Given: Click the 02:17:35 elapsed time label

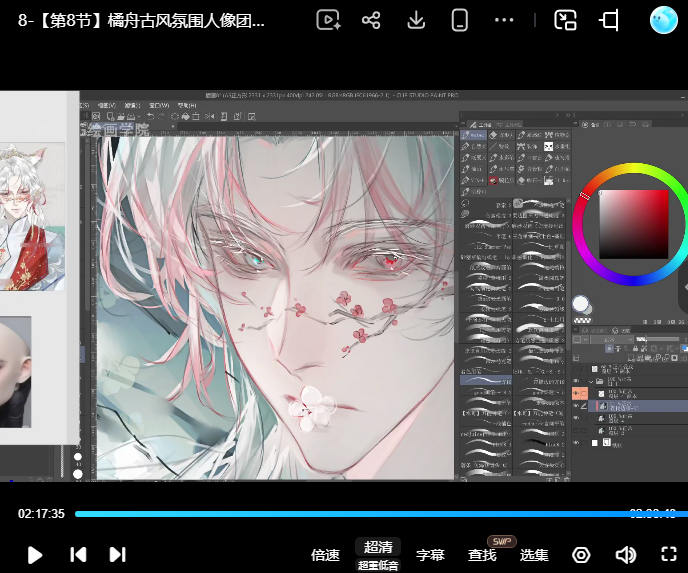Looking at the screenshot, I should click(x=41, y=514).
